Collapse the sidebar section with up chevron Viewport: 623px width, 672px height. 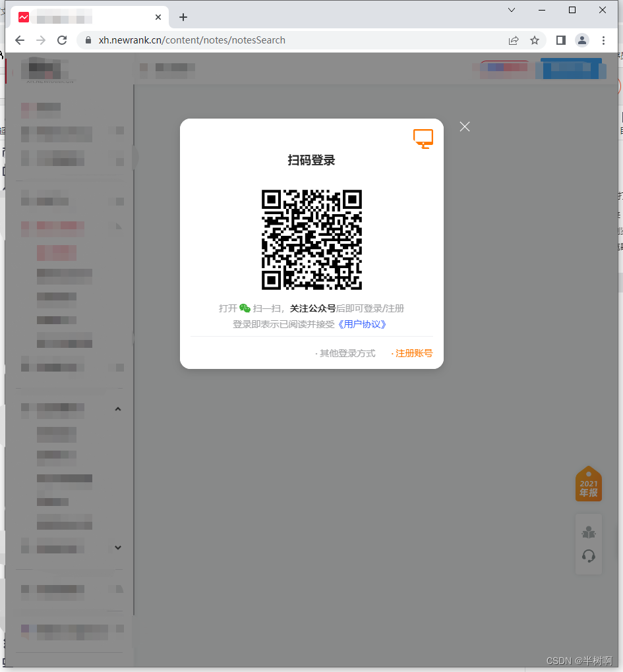click(x=118, y=409)
